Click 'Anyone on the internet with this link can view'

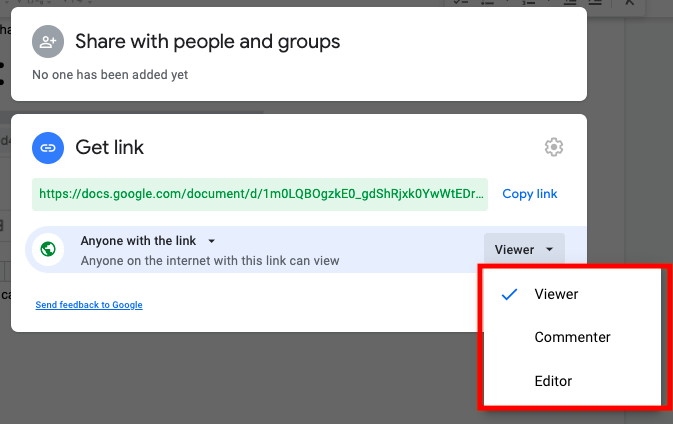(210, 261)
